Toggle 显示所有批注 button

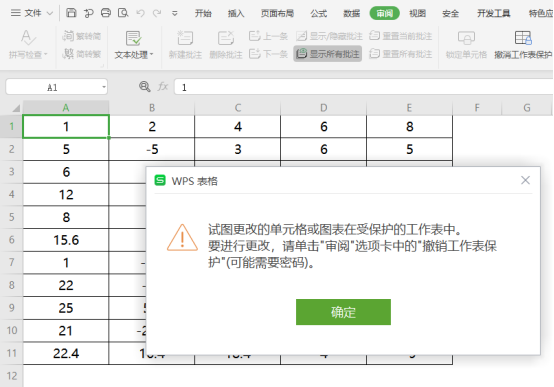(328, 54)
